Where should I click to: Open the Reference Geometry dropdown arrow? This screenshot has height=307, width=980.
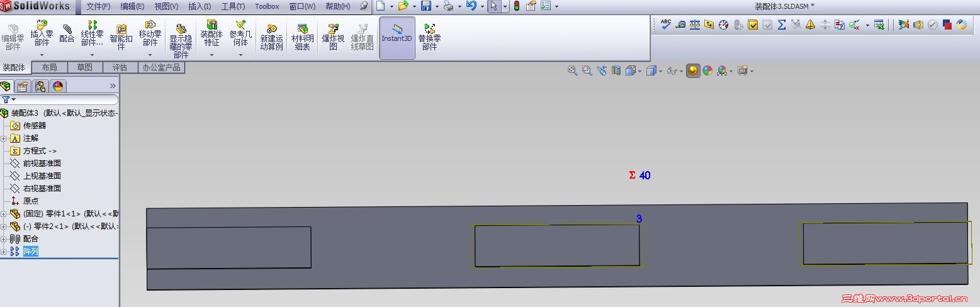pos(240,55)
